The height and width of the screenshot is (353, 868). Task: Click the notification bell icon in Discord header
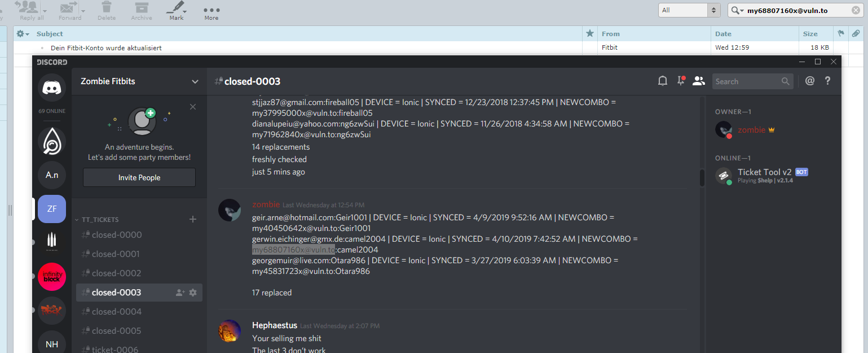[663, 81]
